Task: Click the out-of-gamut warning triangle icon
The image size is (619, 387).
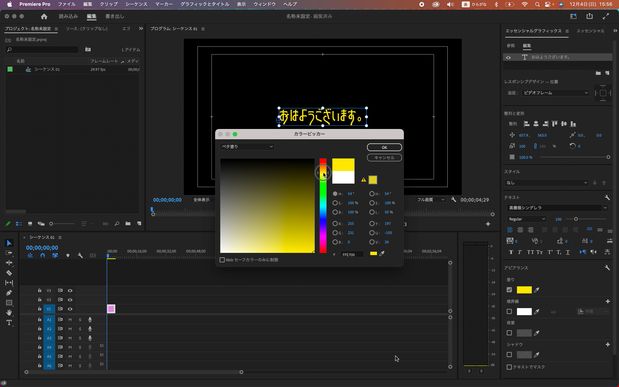Action: 364,180
